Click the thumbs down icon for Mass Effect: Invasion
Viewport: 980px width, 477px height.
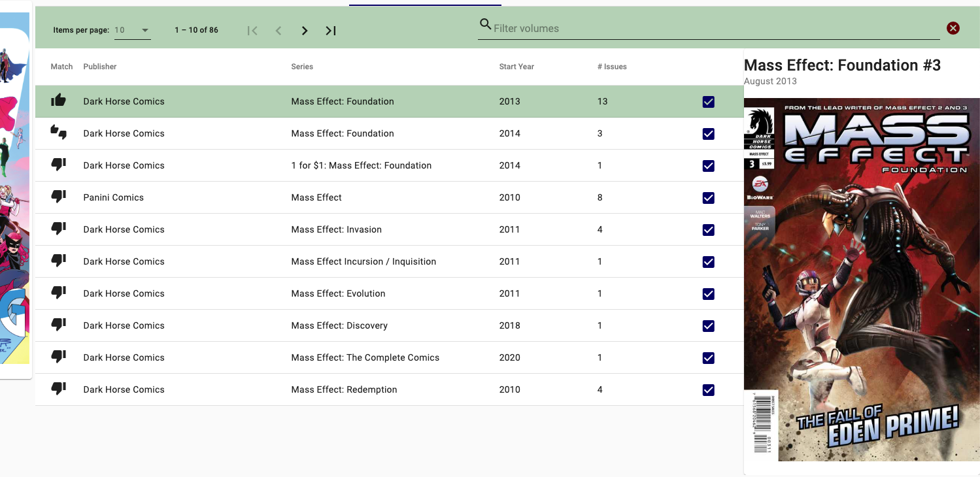tap(58, 228)
